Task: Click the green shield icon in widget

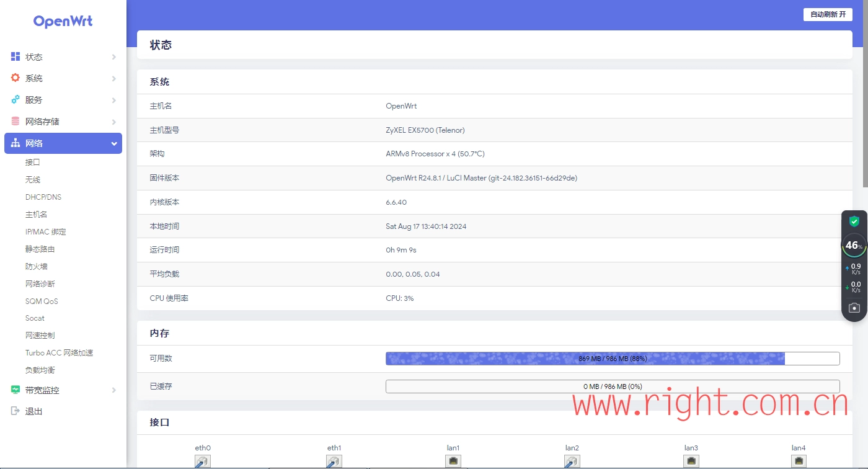Action: 854,221
